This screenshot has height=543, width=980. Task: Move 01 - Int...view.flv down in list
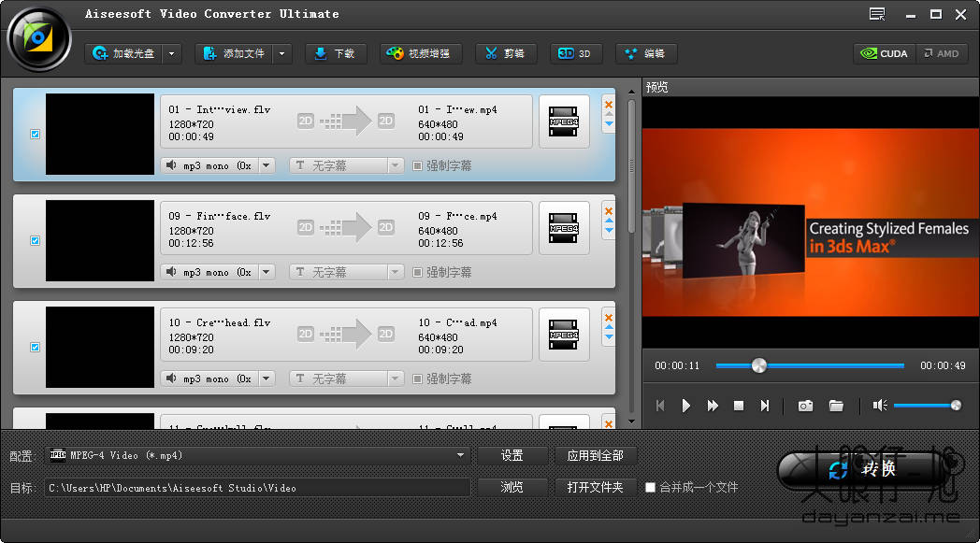pos(609,123)
